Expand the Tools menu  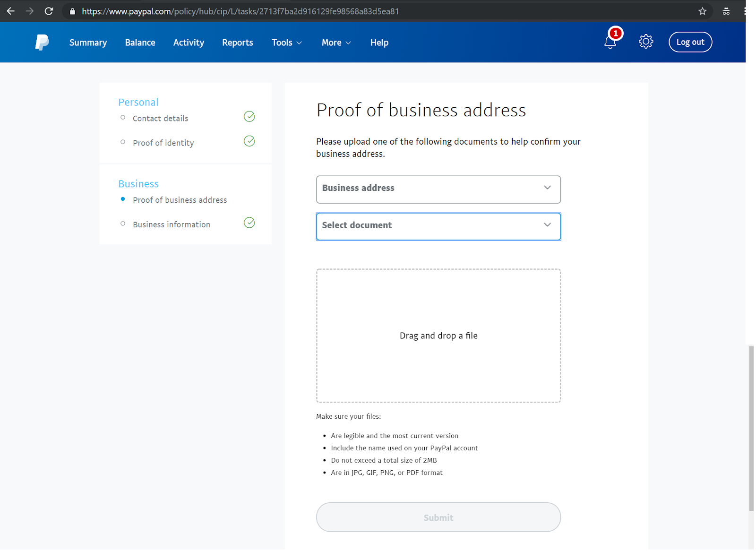click(x=286, y=43)
